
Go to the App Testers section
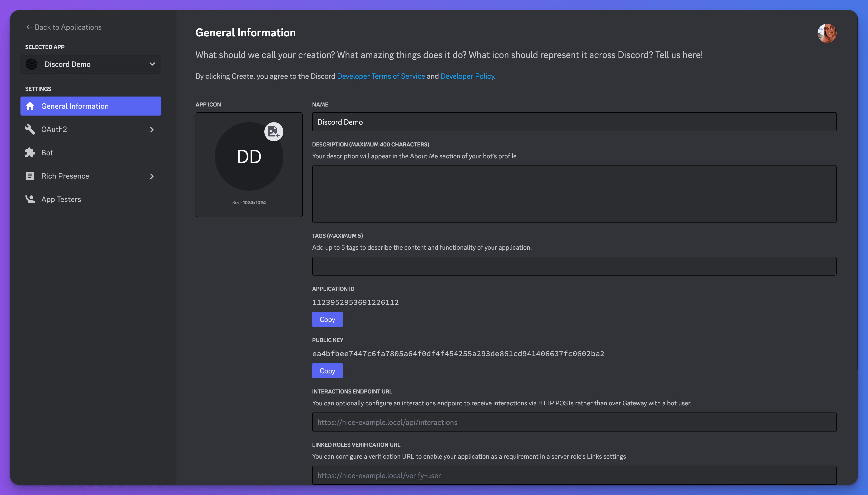click(91, 199)
